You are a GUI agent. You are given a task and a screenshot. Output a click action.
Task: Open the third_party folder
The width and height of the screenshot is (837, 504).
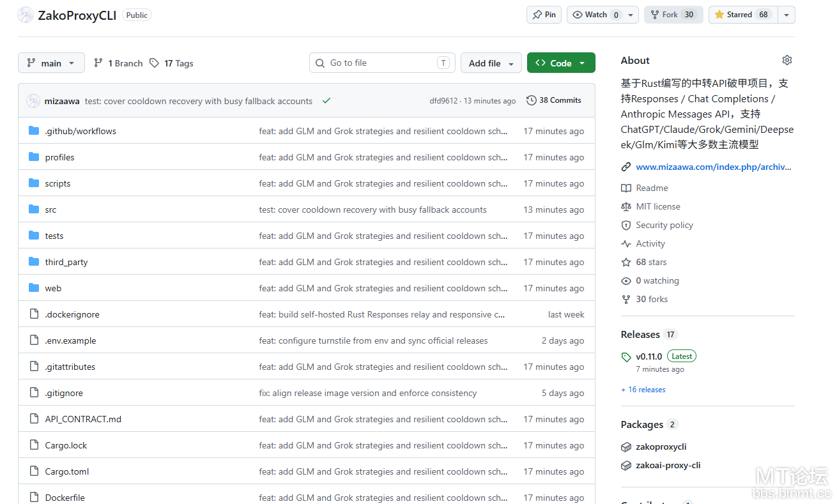[x=66, y=263]
